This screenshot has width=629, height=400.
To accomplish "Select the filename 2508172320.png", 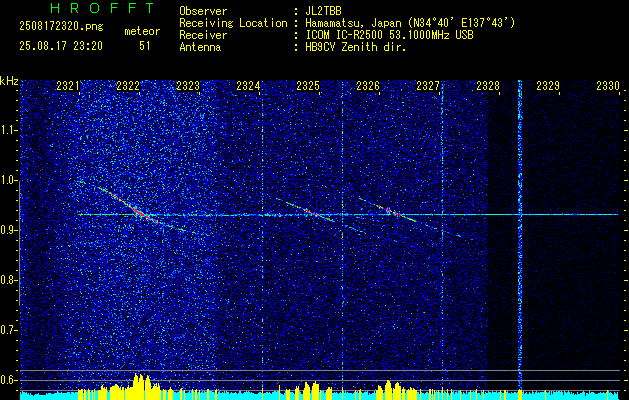I will tap(61, 27).
